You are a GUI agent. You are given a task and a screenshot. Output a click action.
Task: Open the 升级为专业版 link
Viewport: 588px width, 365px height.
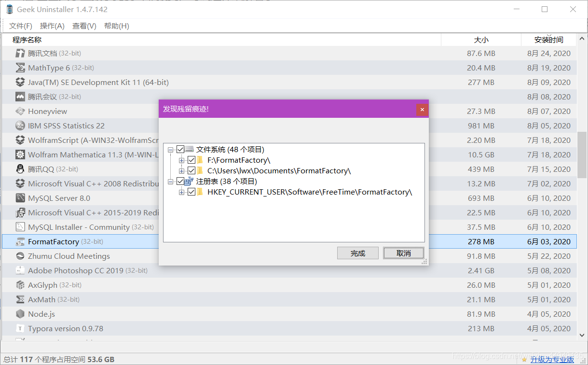click(x=552, y=359)
